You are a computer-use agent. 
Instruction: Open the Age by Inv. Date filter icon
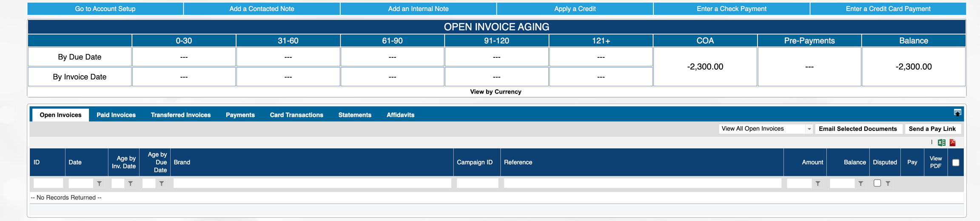coord(131,184)
